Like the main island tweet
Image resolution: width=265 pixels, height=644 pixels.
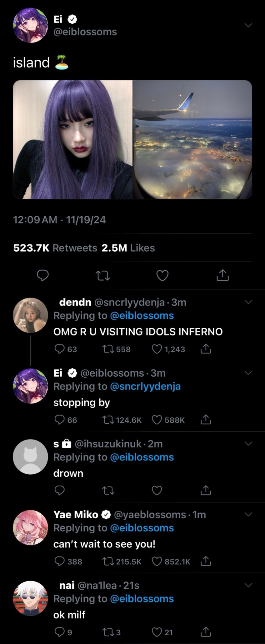[163, 276]
